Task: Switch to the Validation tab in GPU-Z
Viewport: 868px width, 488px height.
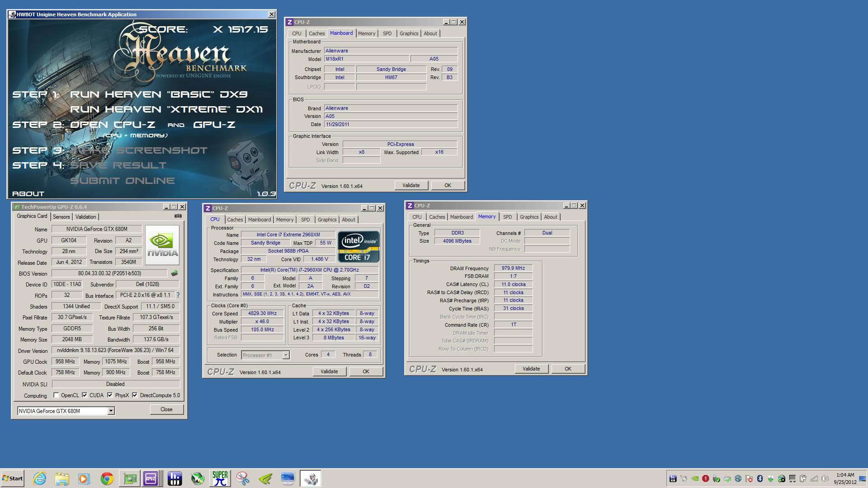Action: coord(85,217)
